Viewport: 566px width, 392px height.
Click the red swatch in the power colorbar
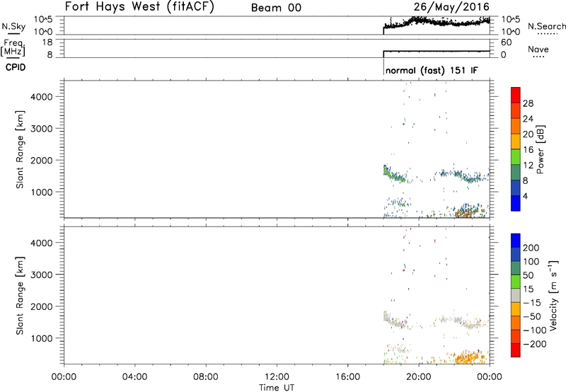coord(516,95)
